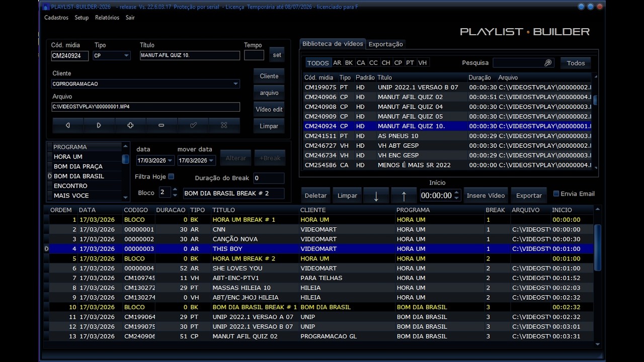
Task: Open the Tipo dropdown showing CP
Action: pyautogui.click(x=126, y=56)
